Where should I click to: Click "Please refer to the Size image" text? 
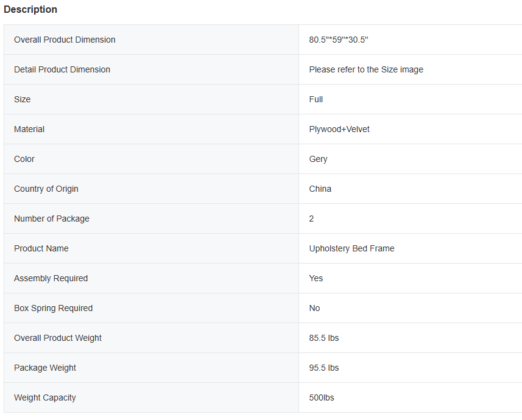366,69
